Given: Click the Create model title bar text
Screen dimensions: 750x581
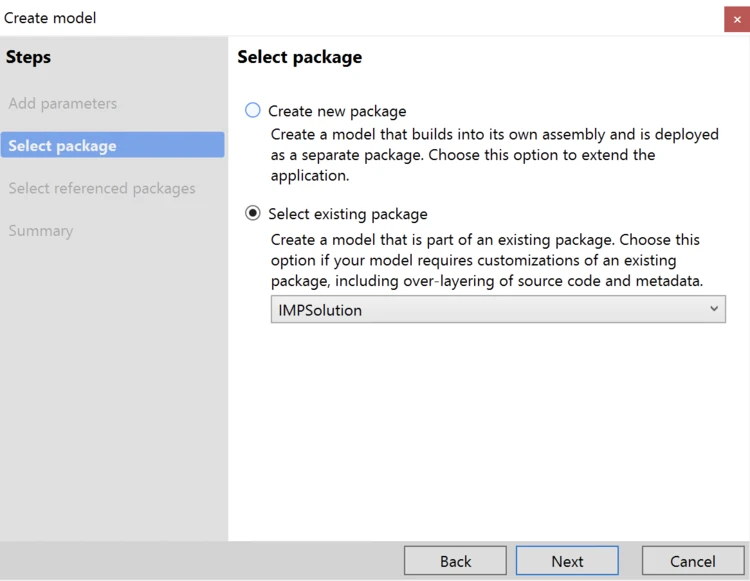Looking at the screenshot, I should [51, 18].
